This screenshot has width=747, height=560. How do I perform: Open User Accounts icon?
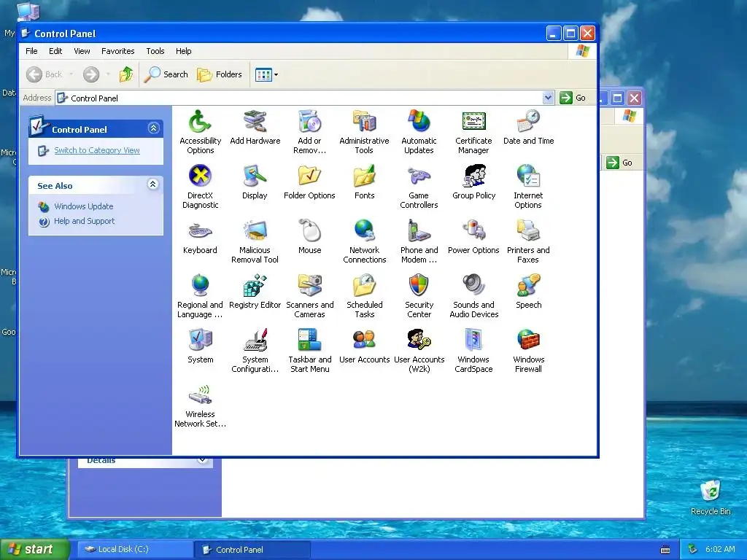[365, 341]
